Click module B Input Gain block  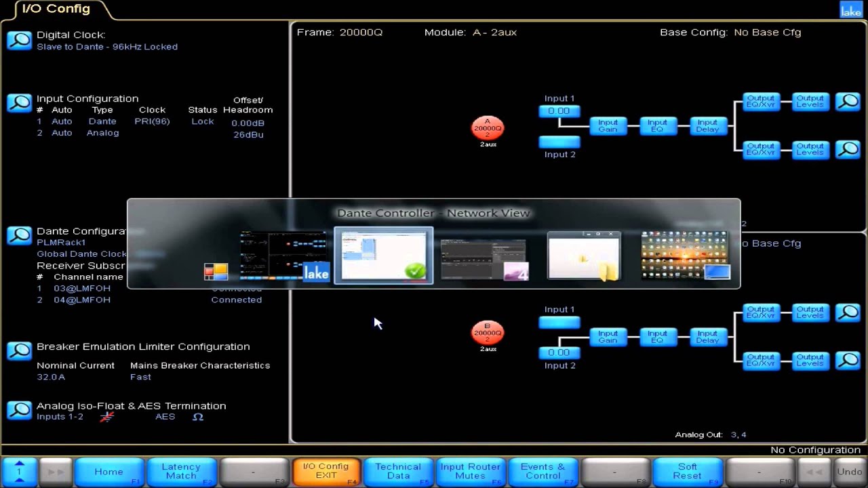[x=608, y=337]
